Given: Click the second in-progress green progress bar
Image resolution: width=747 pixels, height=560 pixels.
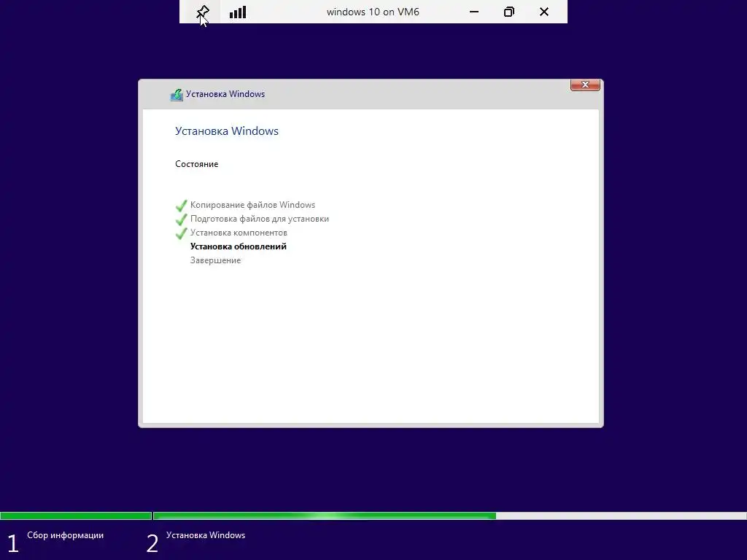Looking at the screenshot, I should click(325, 516).
